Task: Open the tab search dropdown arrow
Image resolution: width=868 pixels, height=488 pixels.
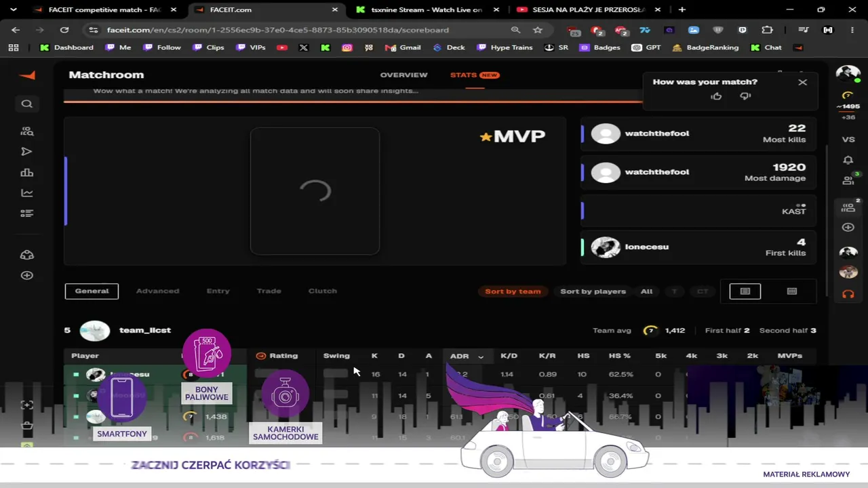Action: 13,9
